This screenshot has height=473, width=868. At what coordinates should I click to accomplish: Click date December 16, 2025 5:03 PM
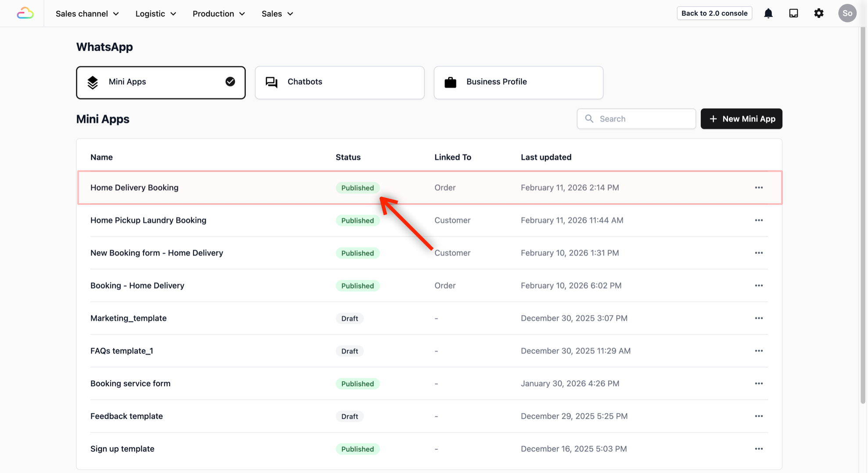click(x=574, y=449)
